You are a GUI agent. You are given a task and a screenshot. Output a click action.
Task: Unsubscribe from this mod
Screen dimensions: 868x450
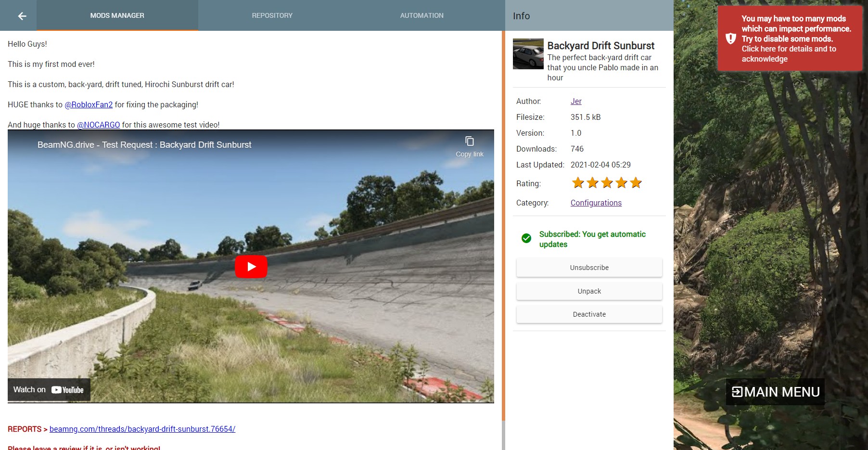[x=589, y=268]
